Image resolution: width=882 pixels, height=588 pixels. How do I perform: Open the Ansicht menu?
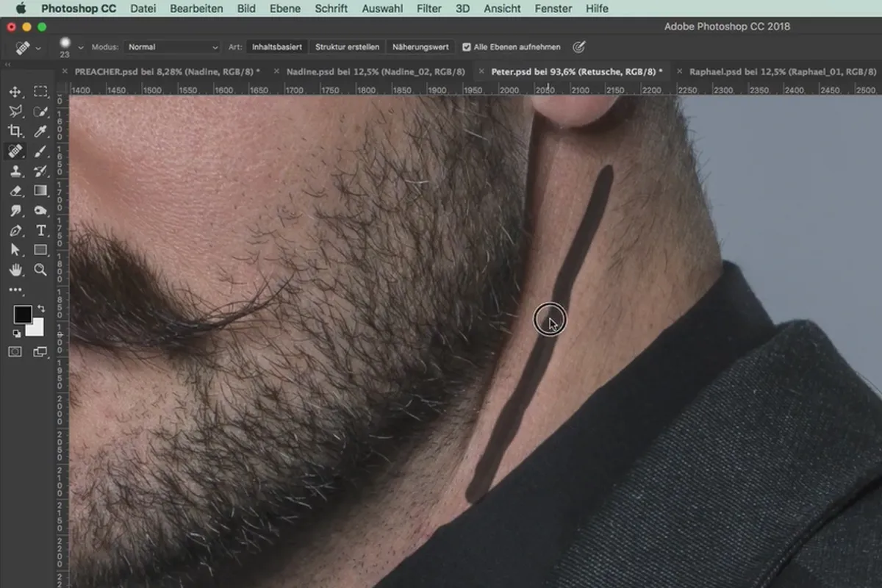click(503, 9)
